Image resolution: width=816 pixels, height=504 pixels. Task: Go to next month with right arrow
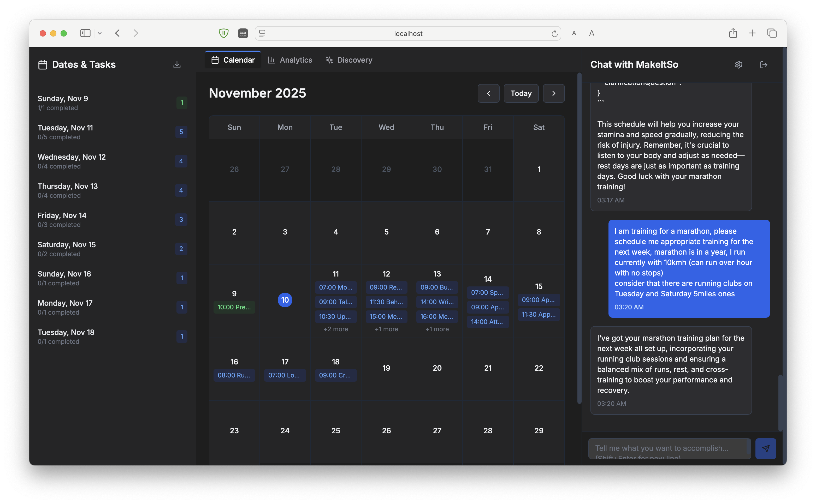point(554,93)
